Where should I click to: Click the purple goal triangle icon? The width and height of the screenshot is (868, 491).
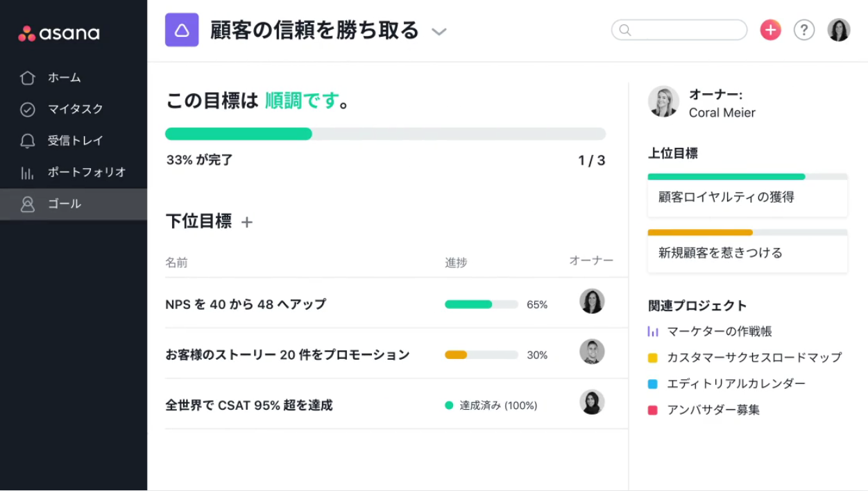pos(182,30)
